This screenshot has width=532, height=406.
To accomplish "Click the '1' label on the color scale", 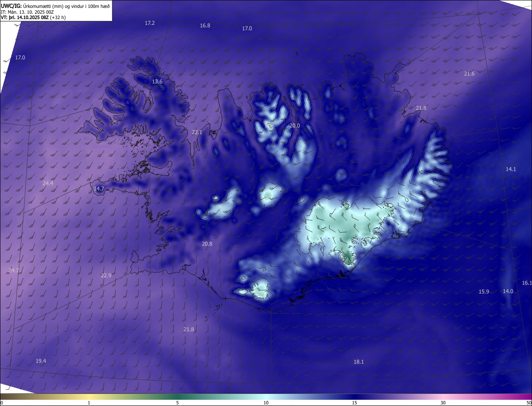I will pos(89,403).
